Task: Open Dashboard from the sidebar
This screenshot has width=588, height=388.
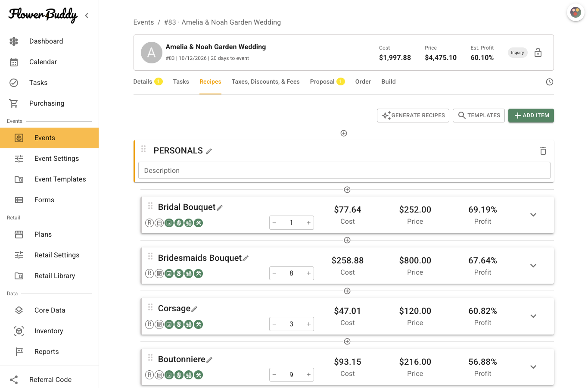Action: [49, 41]
